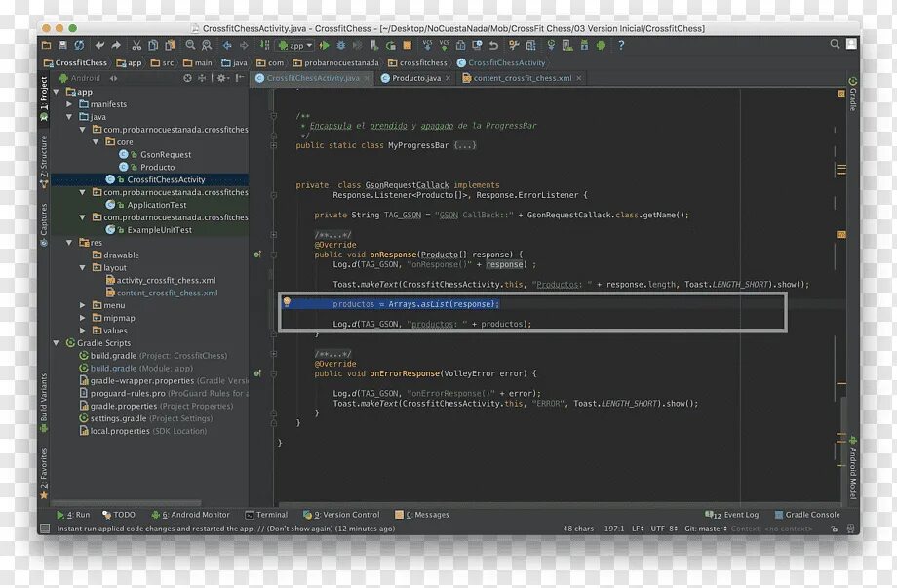
Task: Click the yellow lightbulb intention icon
Action: tap(287, 302)
